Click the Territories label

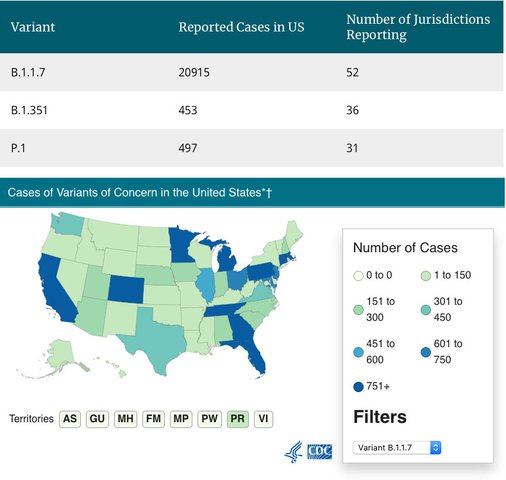click(31, 419)
